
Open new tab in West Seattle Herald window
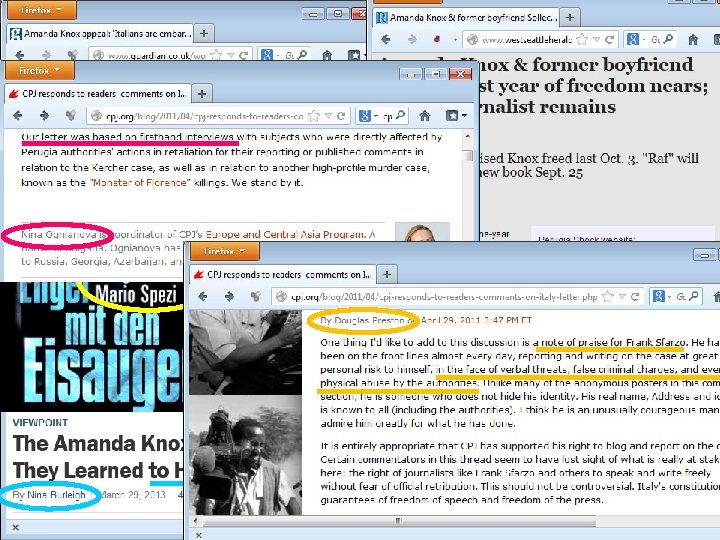pyautogui.click(x=570, y=17)
